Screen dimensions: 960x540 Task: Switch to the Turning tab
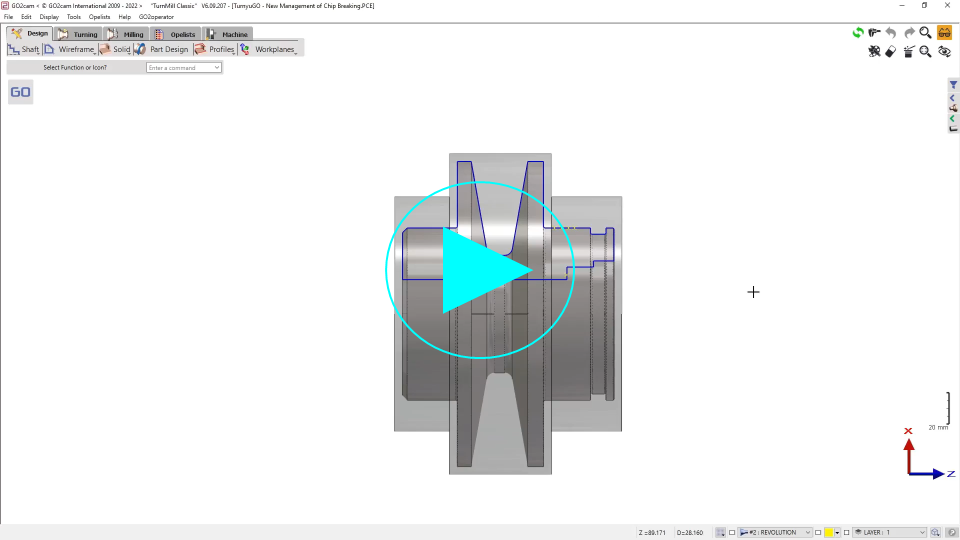[x=78, y=34]
